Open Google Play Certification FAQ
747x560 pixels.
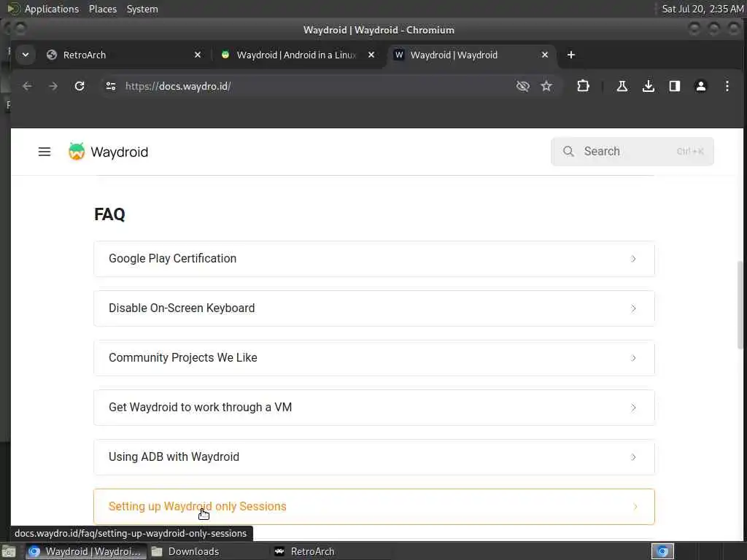pyautogui.click(x=374, y=259)
